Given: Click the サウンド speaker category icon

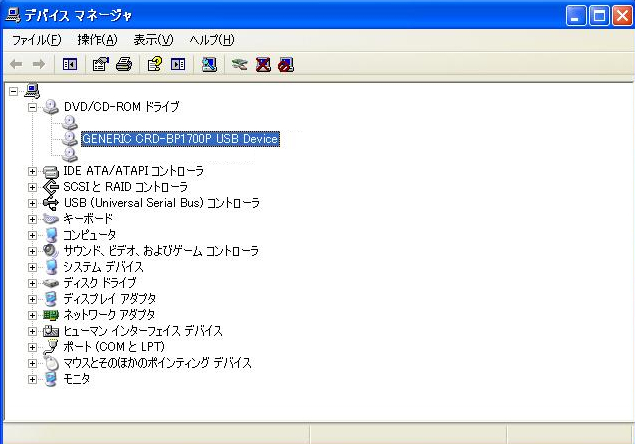Looking at the screenshot, I should point(51,251).
